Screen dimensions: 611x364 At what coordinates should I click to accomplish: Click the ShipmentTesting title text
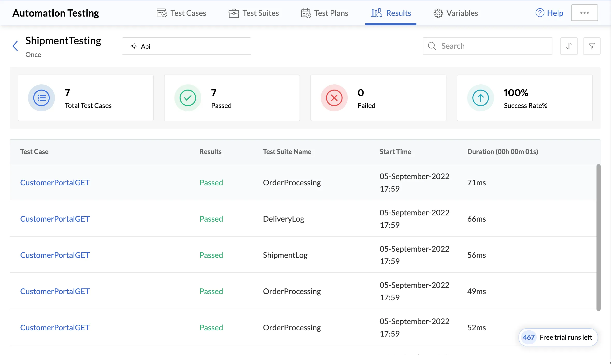(x=63, y=41)
